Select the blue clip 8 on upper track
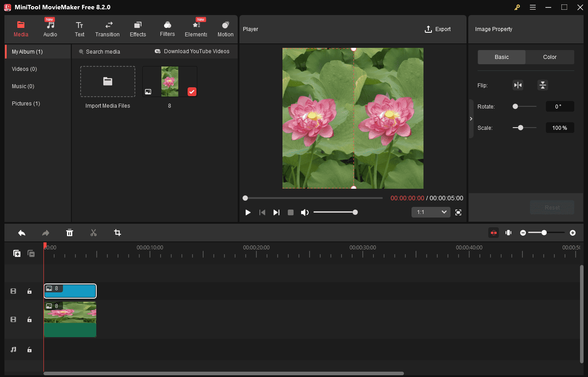This screenshot has height=377, width=588. tap(70, 291)
